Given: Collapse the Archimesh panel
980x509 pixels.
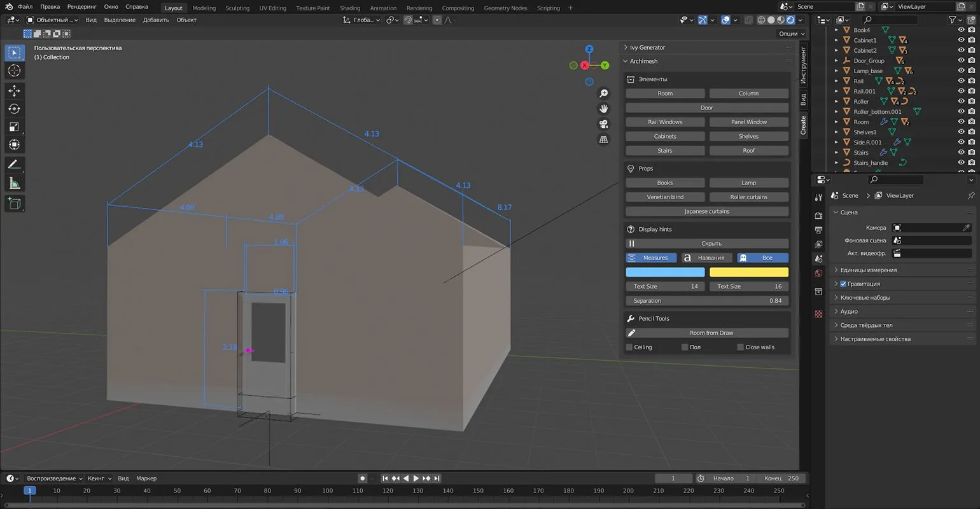Looking at the screenshot, I should pyautogui.click(x=643, y=61).
